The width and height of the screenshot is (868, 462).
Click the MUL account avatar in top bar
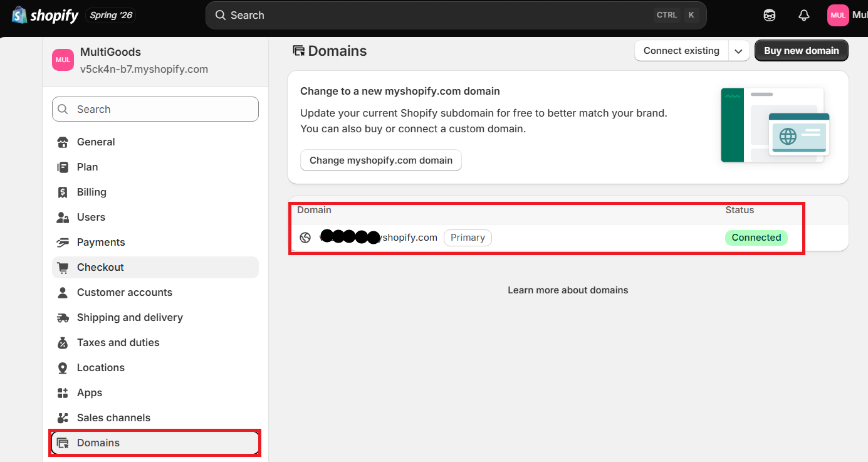coord(838,15)
